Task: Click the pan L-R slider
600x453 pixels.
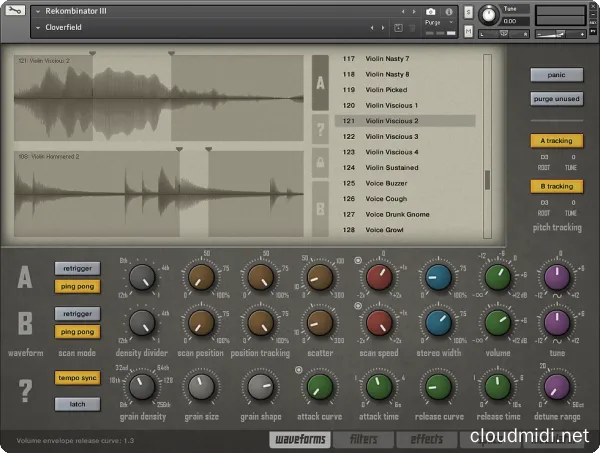Action: pos(504,34)
